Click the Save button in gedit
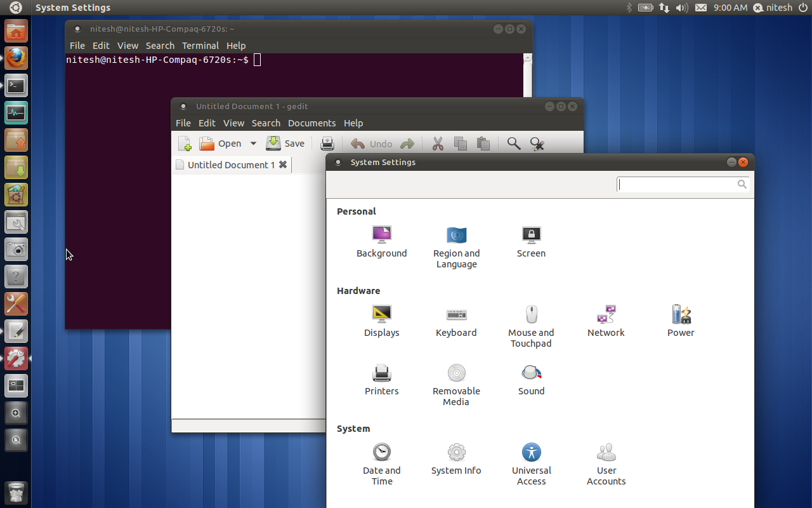Screen dimensions: 812x508 point(285,144)
